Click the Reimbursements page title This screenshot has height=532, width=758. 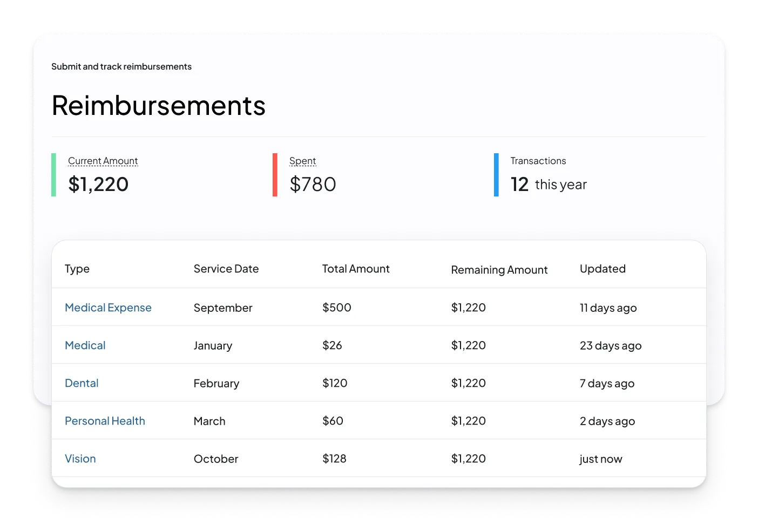click(x=158, y=106)
